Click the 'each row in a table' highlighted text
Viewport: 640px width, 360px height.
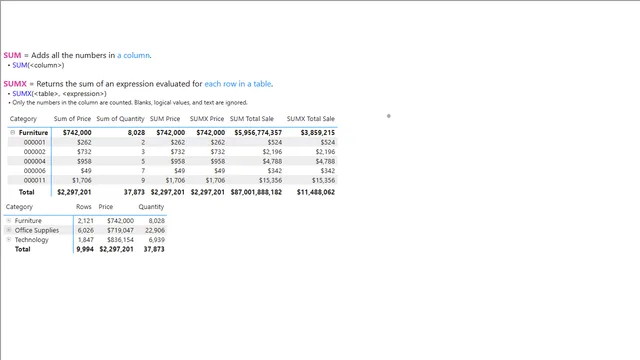238,84
